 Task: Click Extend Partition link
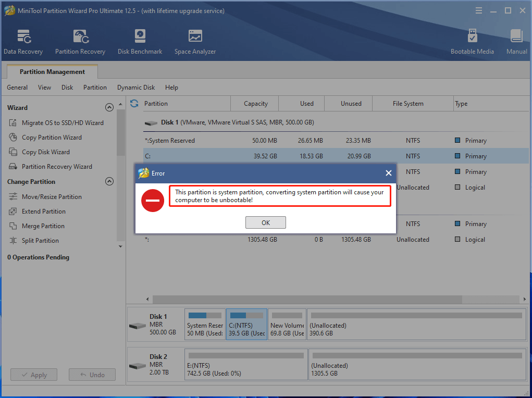(x=44, y=212)
